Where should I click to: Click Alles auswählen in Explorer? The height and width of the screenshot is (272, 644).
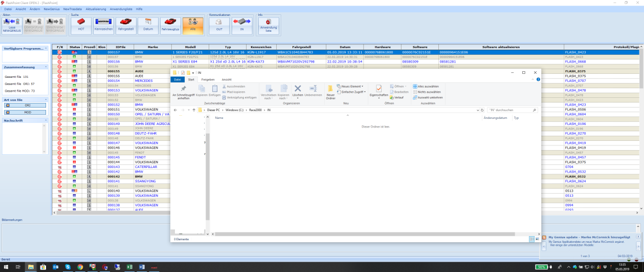426,87
